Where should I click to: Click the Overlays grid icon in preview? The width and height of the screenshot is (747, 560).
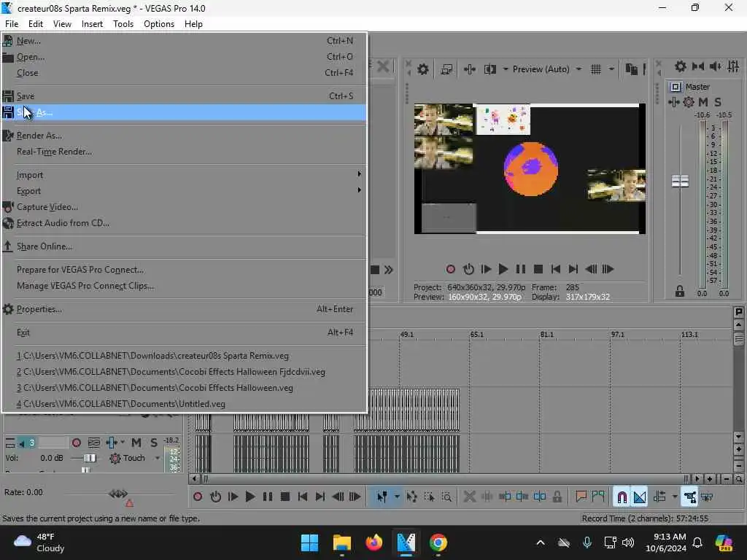tap(595, 69)
